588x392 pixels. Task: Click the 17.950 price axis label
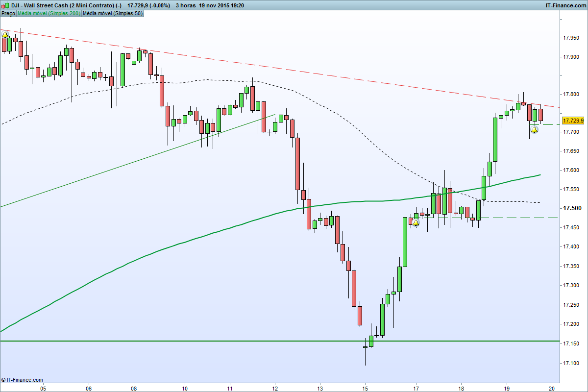click(x=571, y=38)
